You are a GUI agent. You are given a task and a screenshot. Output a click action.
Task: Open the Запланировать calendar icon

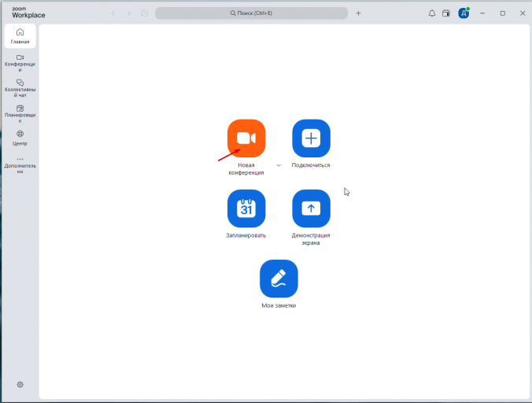pos(246,209)
